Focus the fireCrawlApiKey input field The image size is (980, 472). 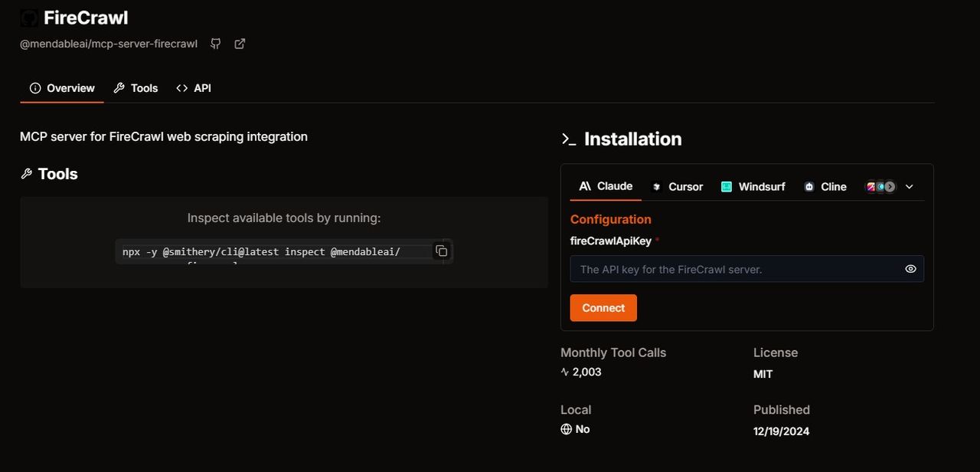[x=746, y=269]
